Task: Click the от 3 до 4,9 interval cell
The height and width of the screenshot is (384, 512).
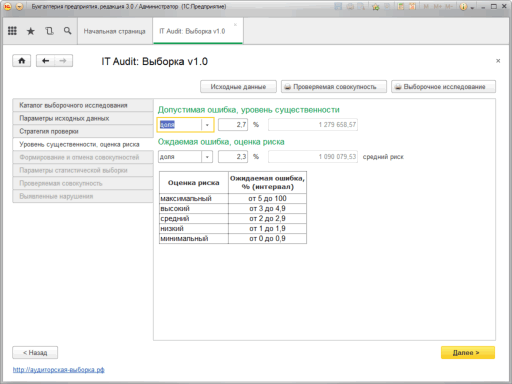Action: [267, 208]
